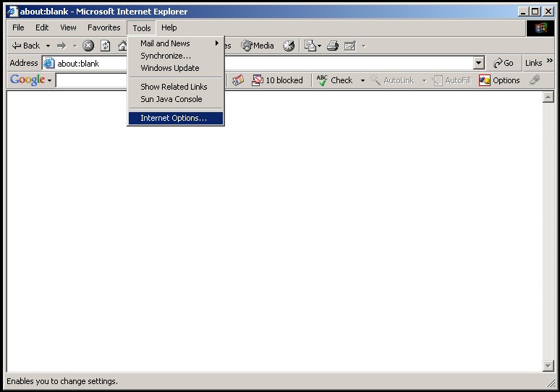Screen dimensions: 560x392
Task: Close the open Tools menu
Action: coord(142,28)
